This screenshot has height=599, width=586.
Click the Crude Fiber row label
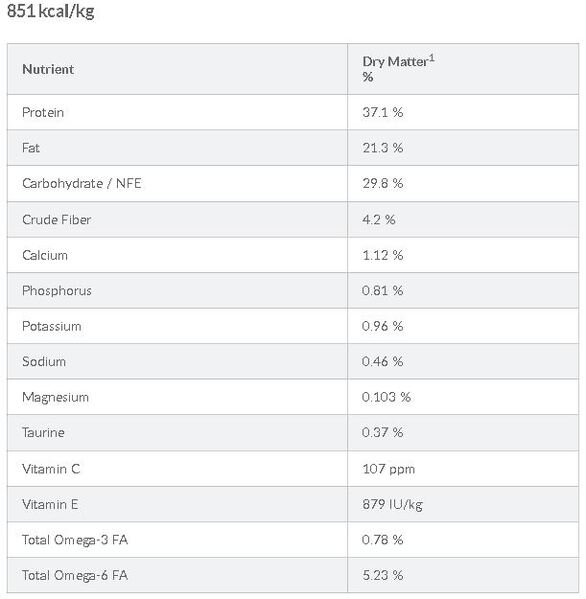point(57,220)
